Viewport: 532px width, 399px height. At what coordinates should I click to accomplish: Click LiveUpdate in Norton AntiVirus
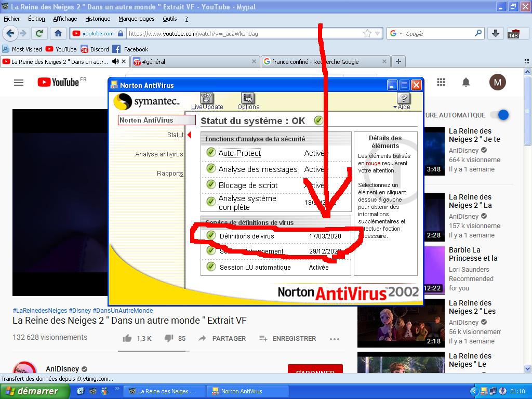[x=207, y=101]
